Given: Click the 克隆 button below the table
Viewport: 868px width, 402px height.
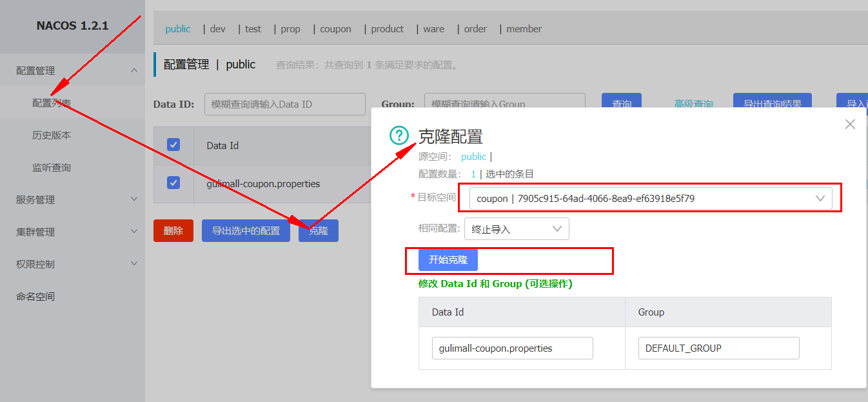Looking at the screenshot, I should (319, 230).
